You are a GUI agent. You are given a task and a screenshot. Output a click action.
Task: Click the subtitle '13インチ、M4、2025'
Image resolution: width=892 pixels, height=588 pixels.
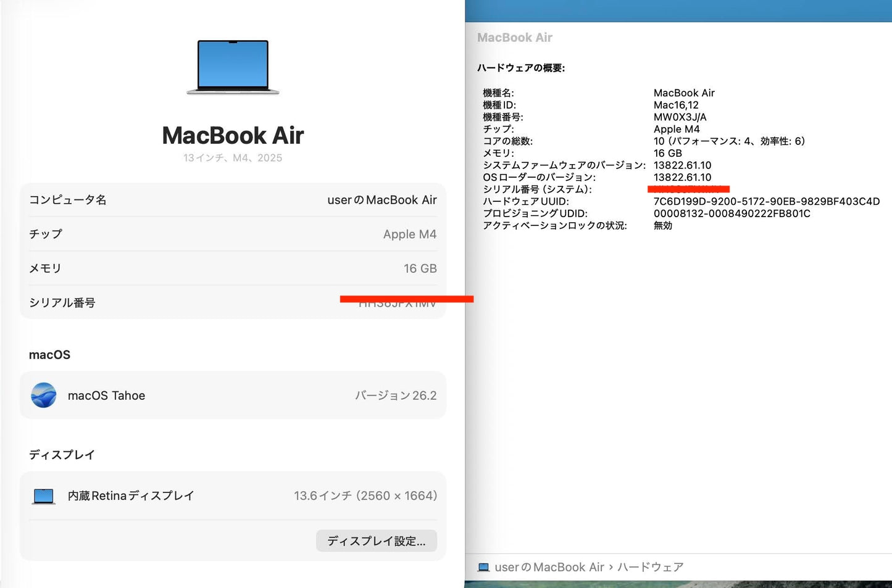(x=233, y=158)
